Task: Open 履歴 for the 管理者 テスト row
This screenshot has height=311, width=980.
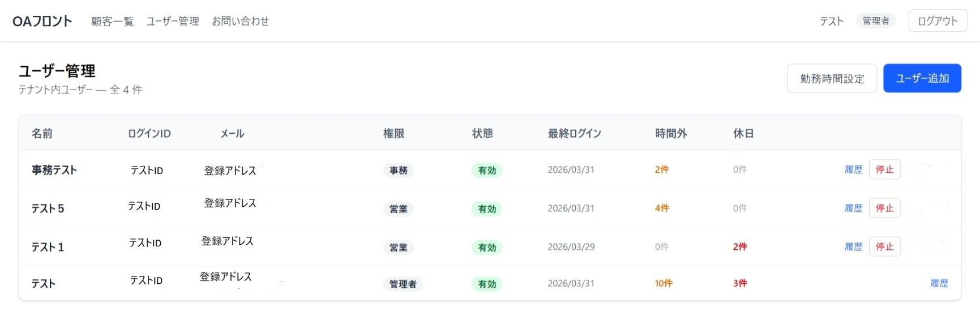Action: (x=939, y=283)
